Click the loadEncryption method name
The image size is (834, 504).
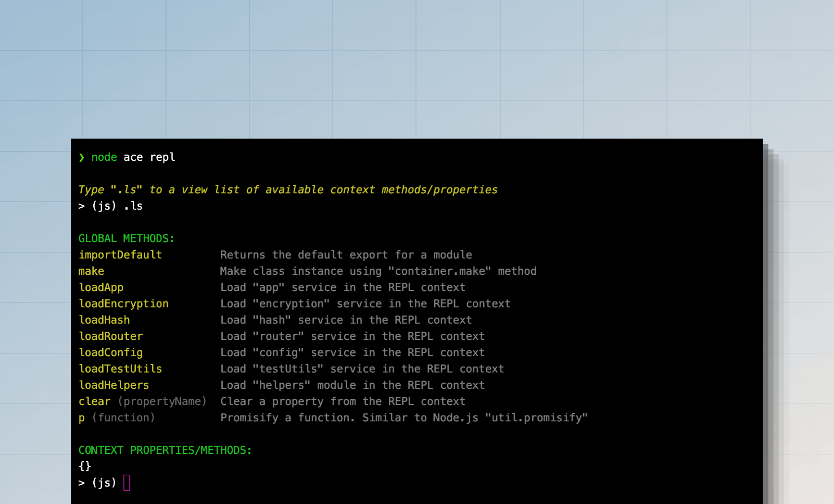pyautogui.click(x=123, y=304)
